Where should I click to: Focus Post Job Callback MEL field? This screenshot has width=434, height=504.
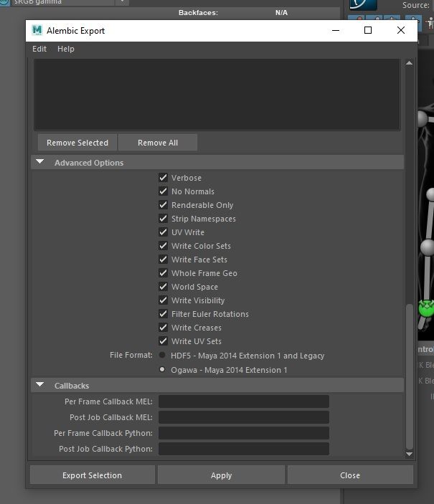243,417
